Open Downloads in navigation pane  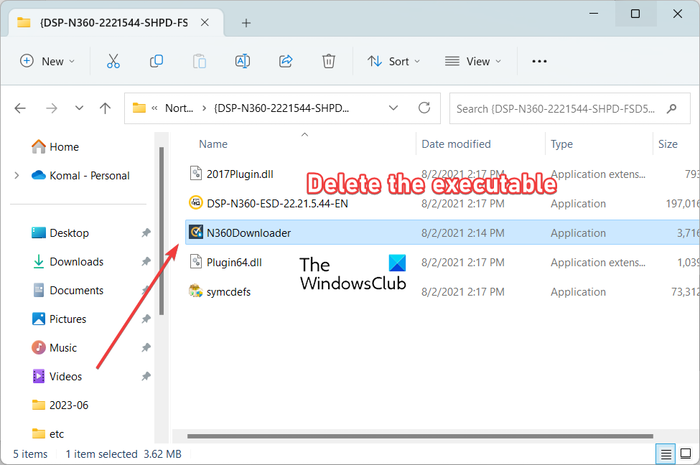68,262
